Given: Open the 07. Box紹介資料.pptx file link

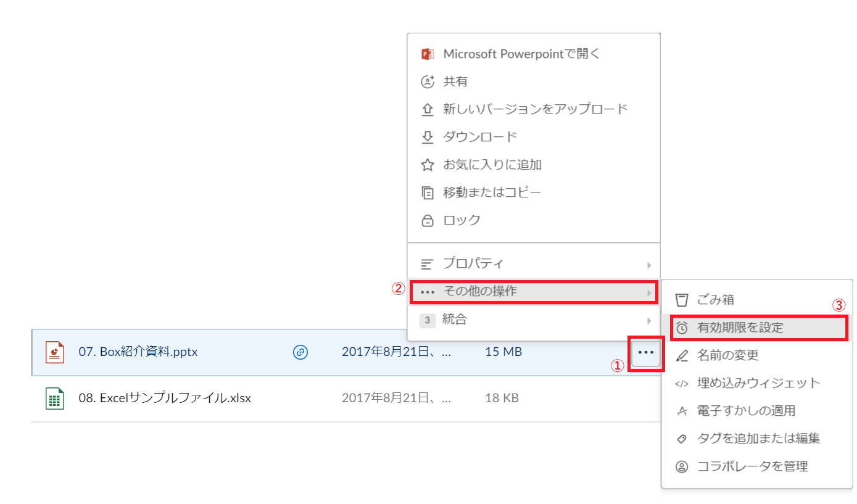Looking at the screenshot, I should pos(138,352).
